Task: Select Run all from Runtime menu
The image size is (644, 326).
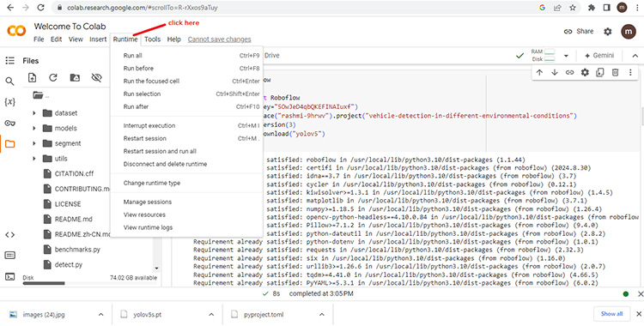Action: [187, 56]
